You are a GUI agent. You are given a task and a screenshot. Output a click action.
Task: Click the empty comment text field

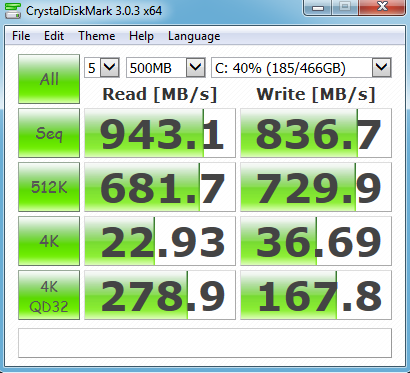205,343
